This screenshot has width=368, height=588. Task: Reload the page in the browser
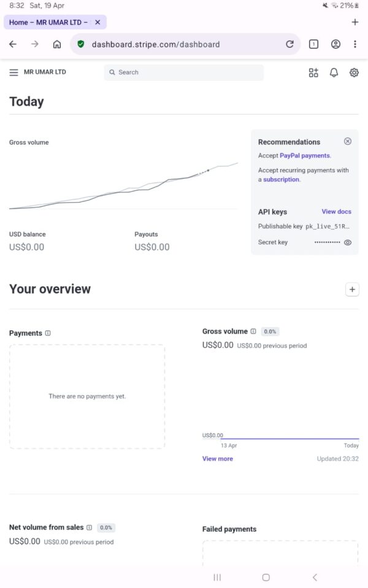coord(289,44)
